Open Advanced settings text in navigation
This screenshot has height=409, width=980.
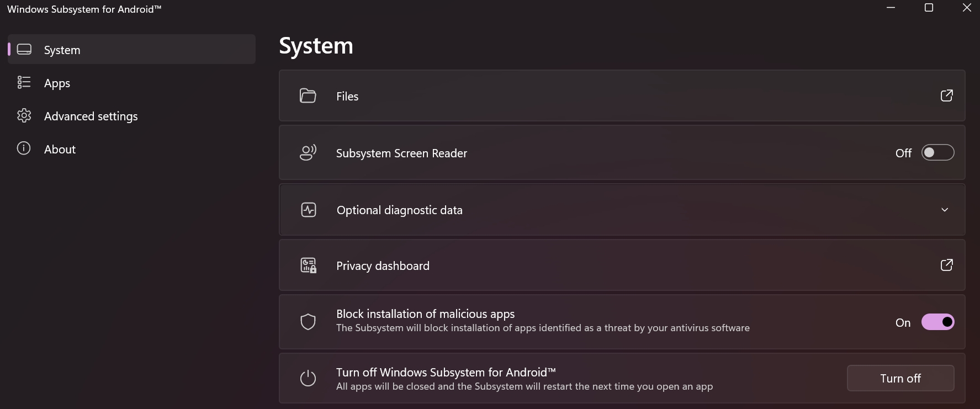coord(91,116)
